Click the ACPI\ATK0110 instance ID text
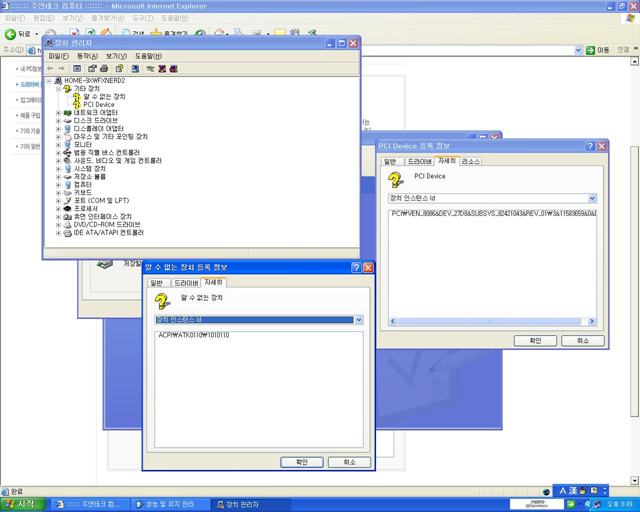 click(x=194, y=335)
